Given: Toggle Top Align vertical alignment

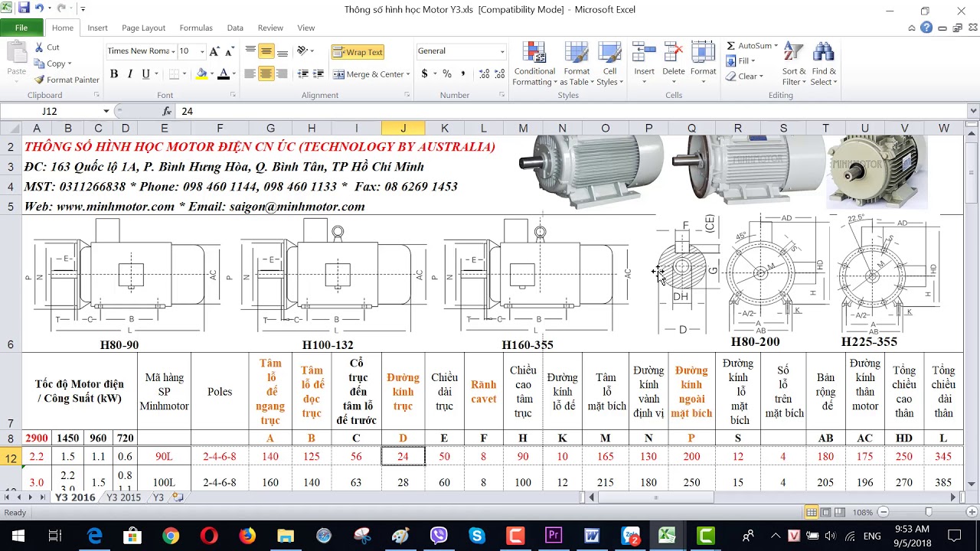Looking at the screenshot, I should [x=250, y=51].
